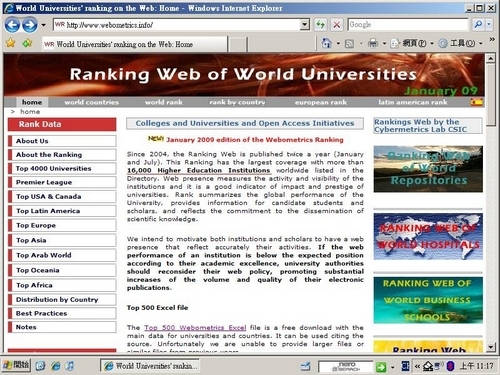Launch Internet Explorer from quick launch
This screenshot has width=500, height=375.
[x=55, y=366]
